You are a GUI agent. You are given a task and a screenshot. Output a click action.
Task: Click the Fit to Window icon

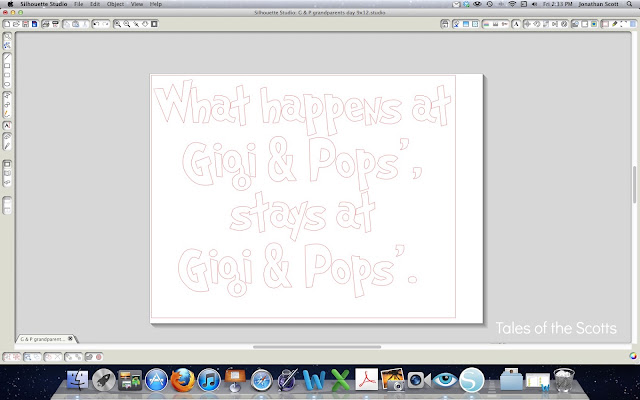[x=154, y=24]
